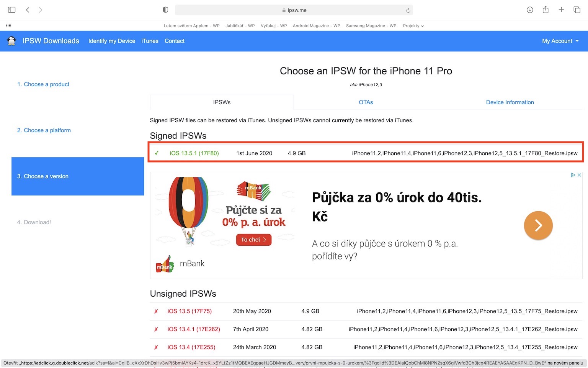Go forward to the next page
Screen dimensions: 588x368
tap(41, 10)
